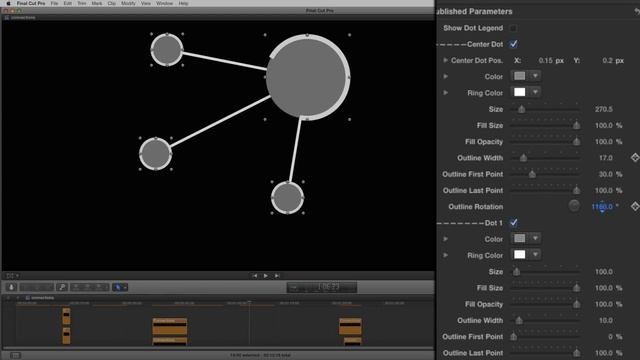This screenshot has width=640, height=360.
Task: Click Dot 1 gray Color swatch
Action: click(520, 238)
